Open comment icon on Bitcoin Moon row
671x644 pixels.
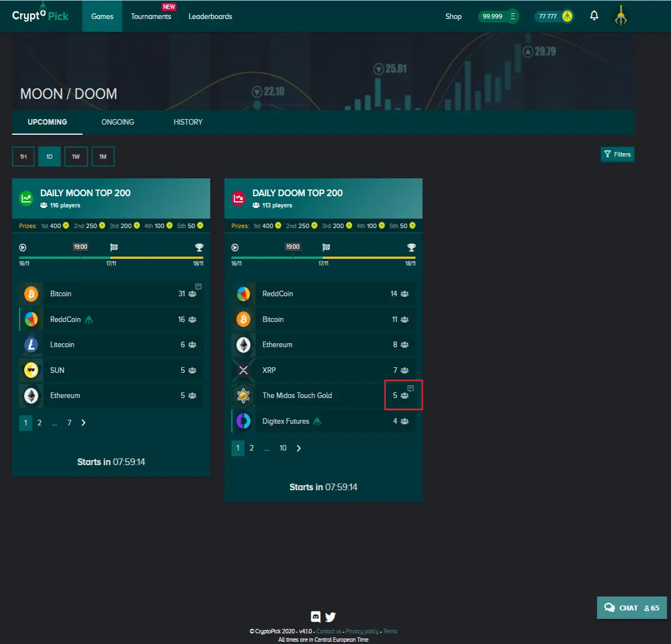pyautogui.click(x=198, y=287)
